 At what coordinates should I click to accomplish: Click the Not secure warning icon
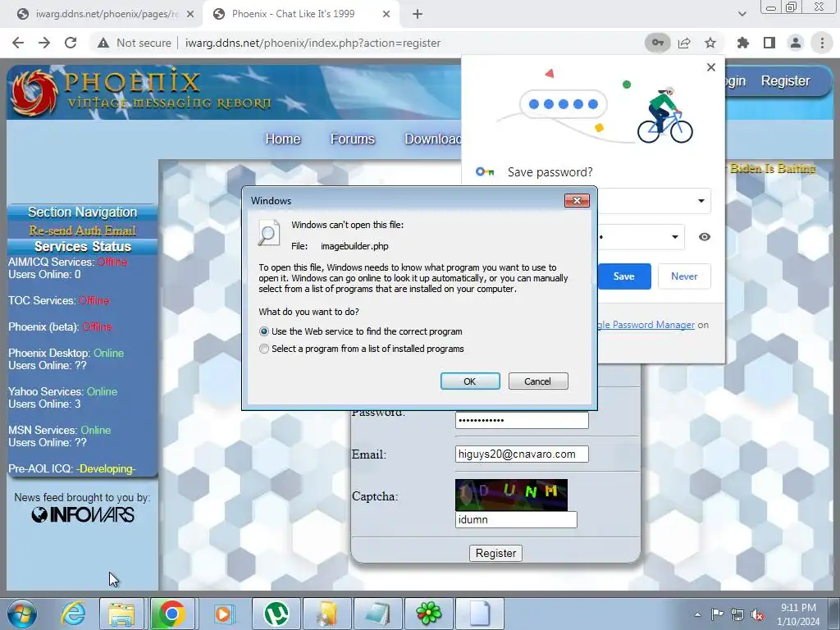103,43
